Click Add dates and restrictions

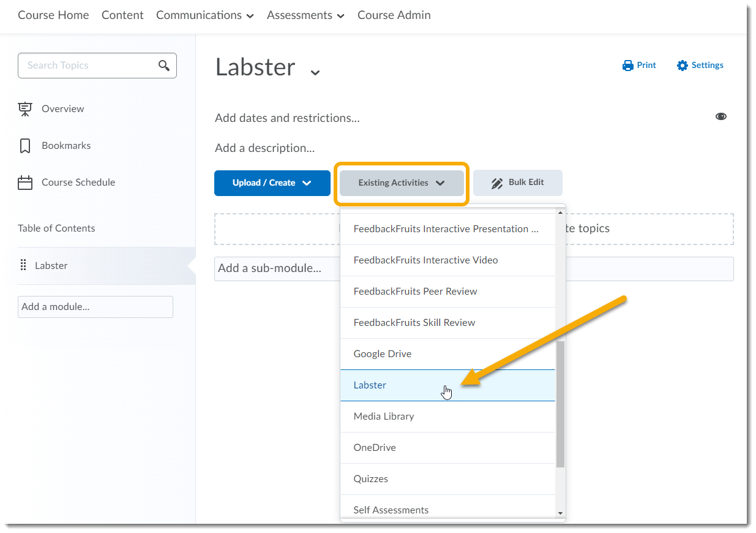click(287, 118)
